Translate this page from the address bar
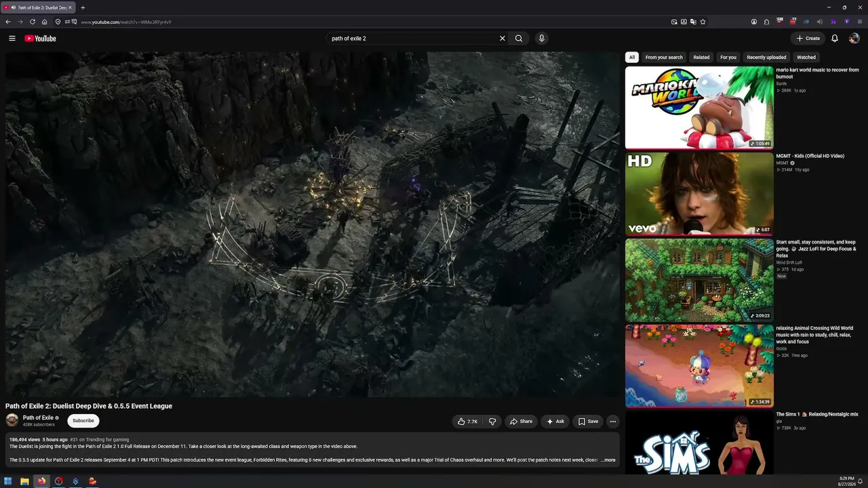868x488 pixels. click(693, 22)
